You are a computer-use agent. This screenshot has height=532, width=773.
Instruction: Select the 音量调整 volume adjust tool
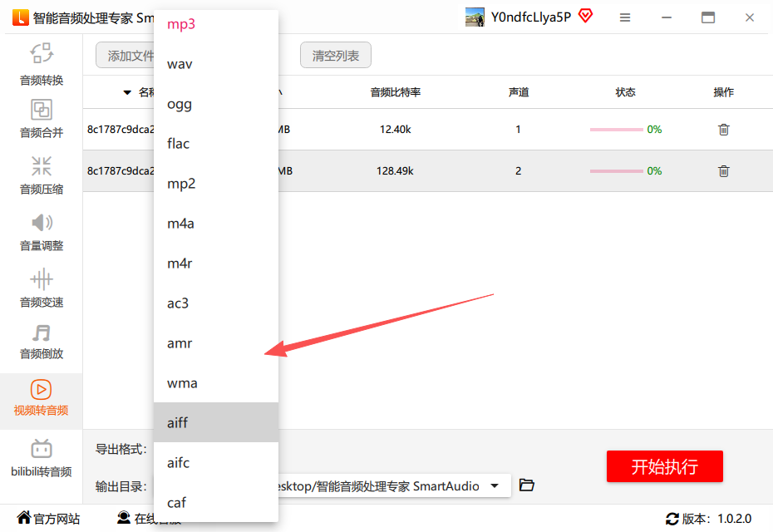(42, 231)
